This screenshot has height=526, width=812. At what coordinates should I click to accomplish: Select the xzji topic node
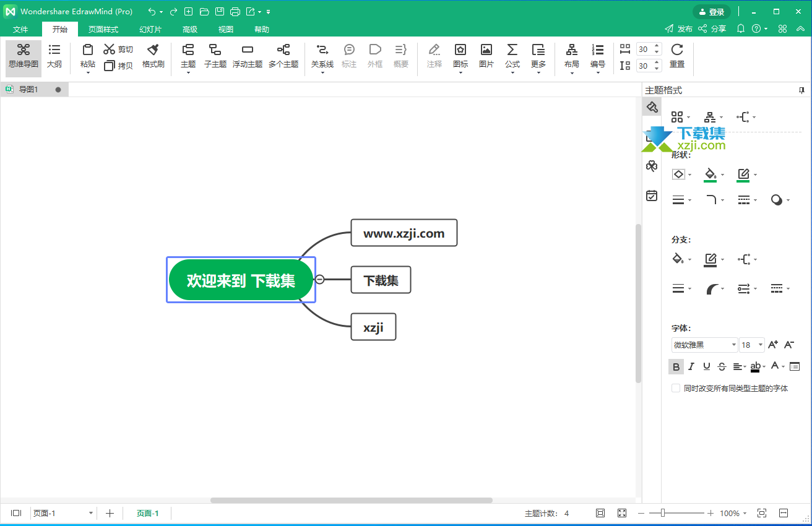(373, 327)
